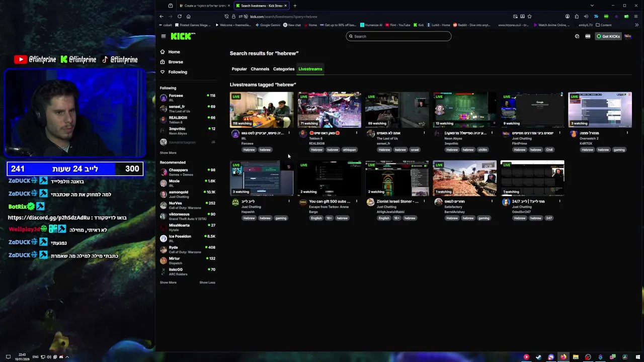Click Show More under the Following list
Screen dimensions: 644x362
[168, 153]
